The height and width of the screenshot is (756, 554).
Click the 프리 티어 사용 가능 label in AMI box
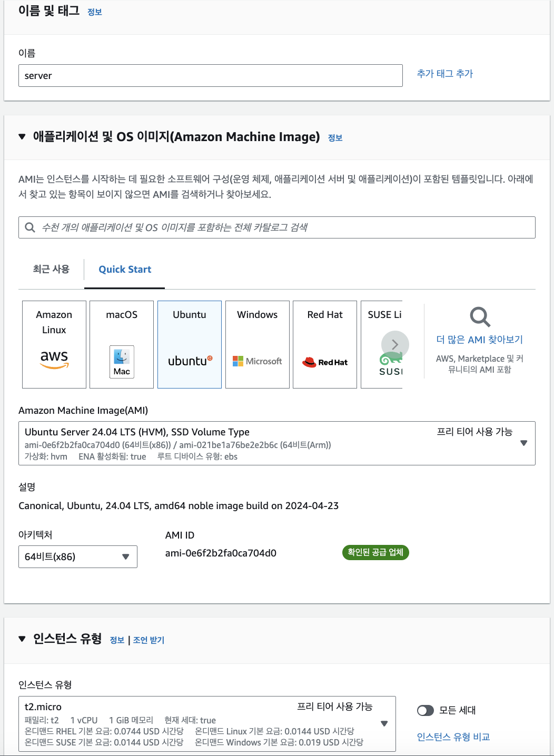(x=474, y=432)
